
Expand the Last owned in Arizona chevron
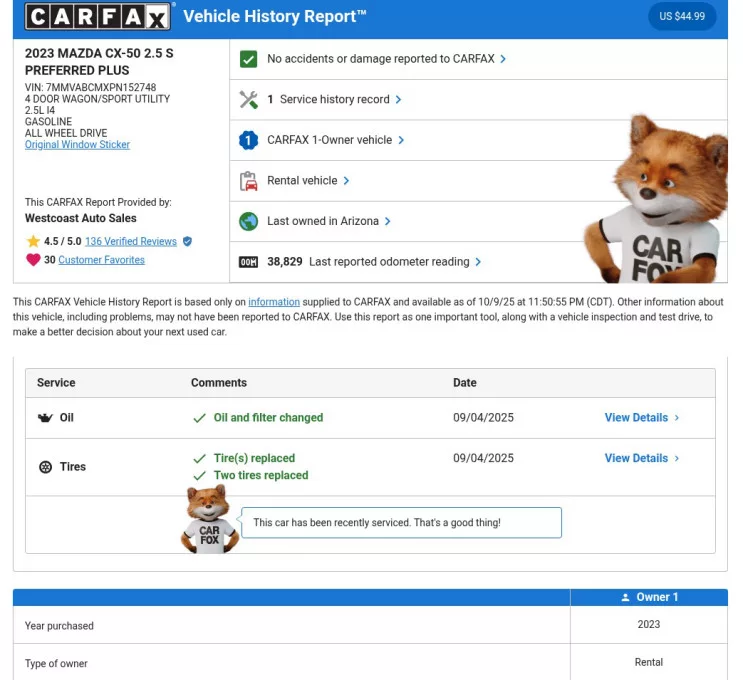click(x=388, y=221)
